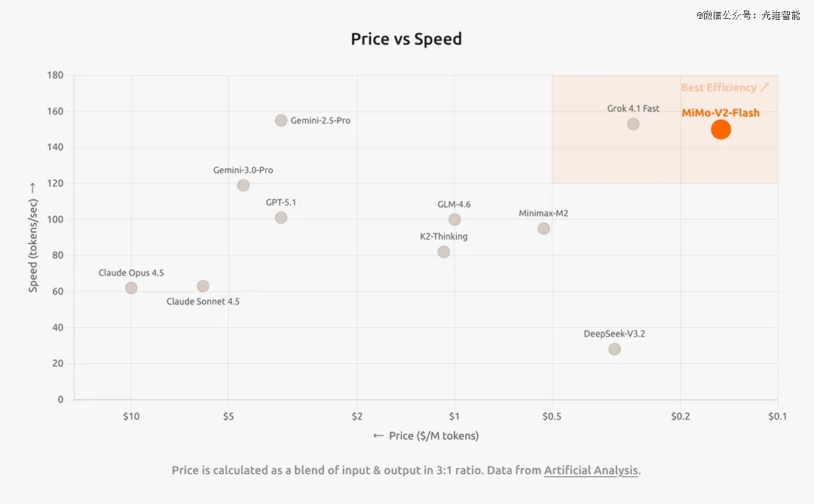Click the DeepSeek-V3.2 data point
The height and width of the screenshot is (504, 814).
tap(614, 349)
